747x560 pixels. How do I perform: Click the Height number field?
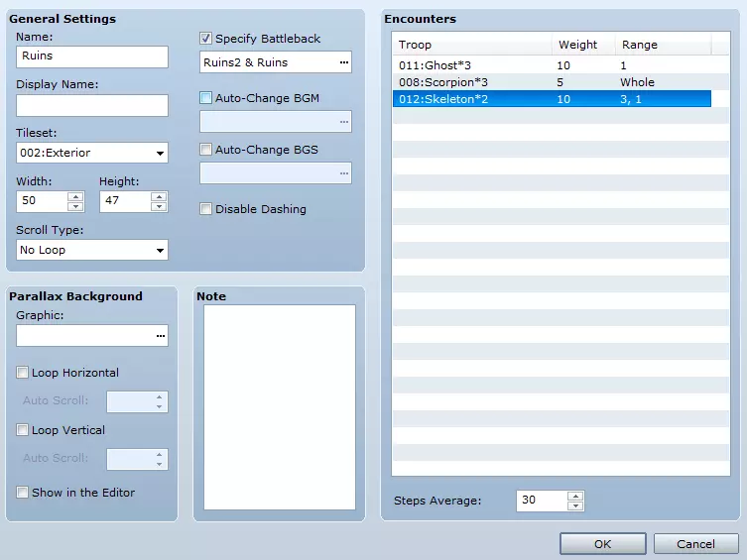tap(125, 201)
